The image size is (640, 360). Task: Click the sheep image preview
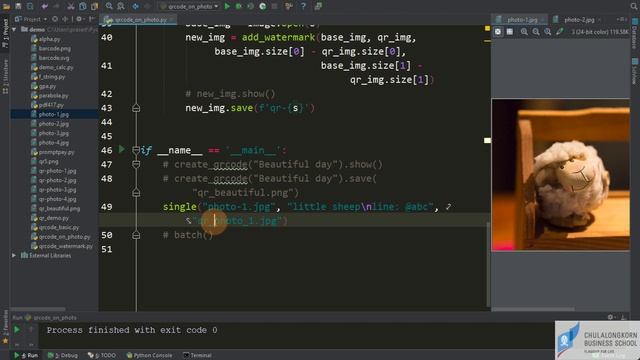[561, 174]
